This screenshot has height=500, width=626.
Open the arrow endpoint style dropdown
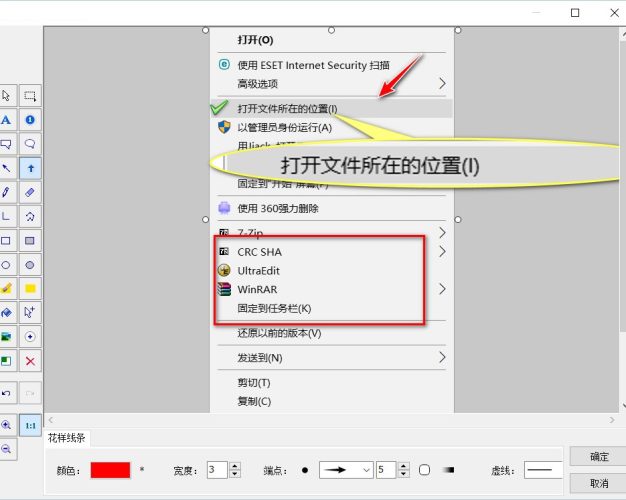coord(346,470)
